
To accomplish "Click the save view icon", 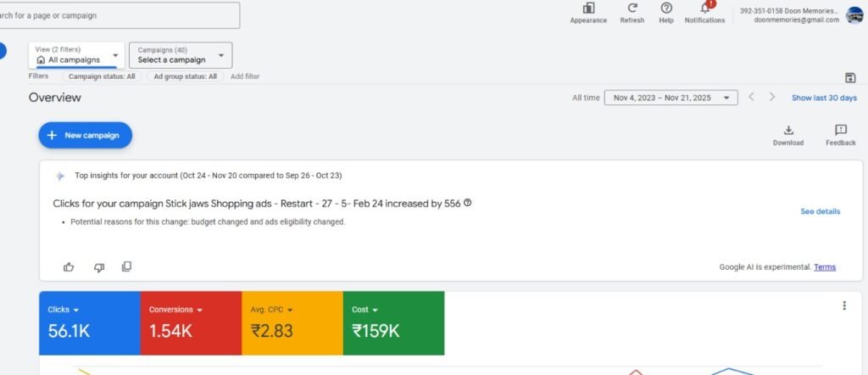I will tap(851, 77).
